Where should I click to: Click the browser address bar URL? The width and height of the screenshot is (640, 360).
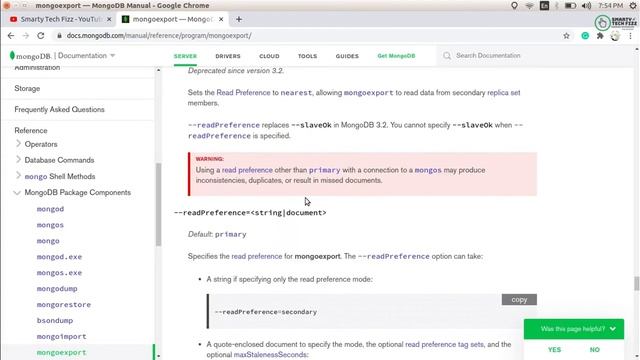click(159, 36)
